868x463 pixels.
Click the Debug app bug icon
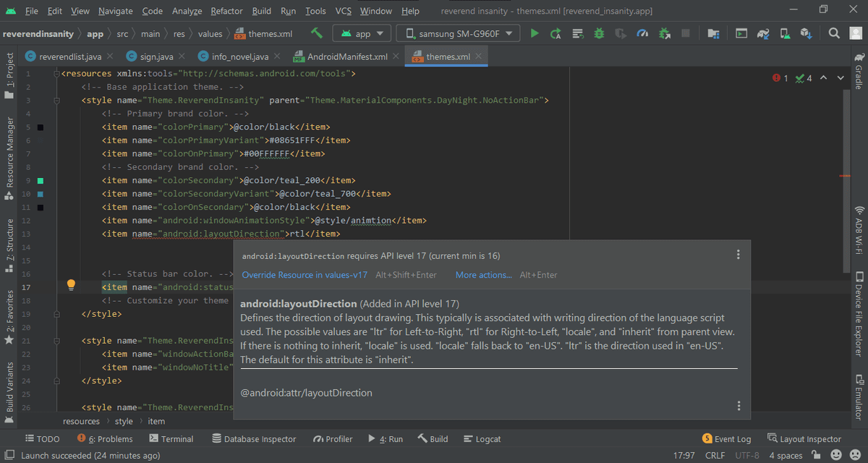(x=599, y=33)
